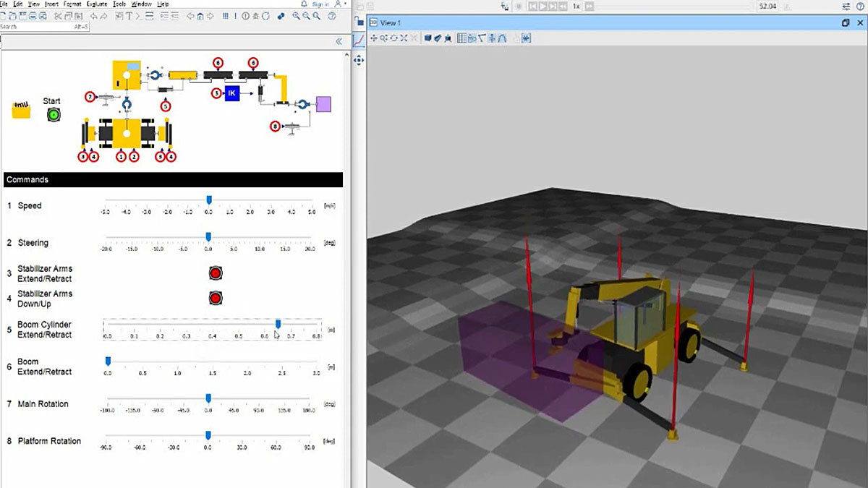Screen dimensions: 868x488
Task: Open the 1x playback speed selector
Action: click(576, 6)
